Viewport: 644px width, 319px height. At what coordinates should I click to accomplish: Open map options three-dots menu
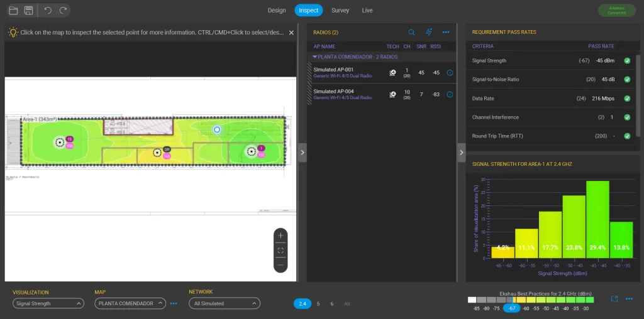[x=174, y=303]
